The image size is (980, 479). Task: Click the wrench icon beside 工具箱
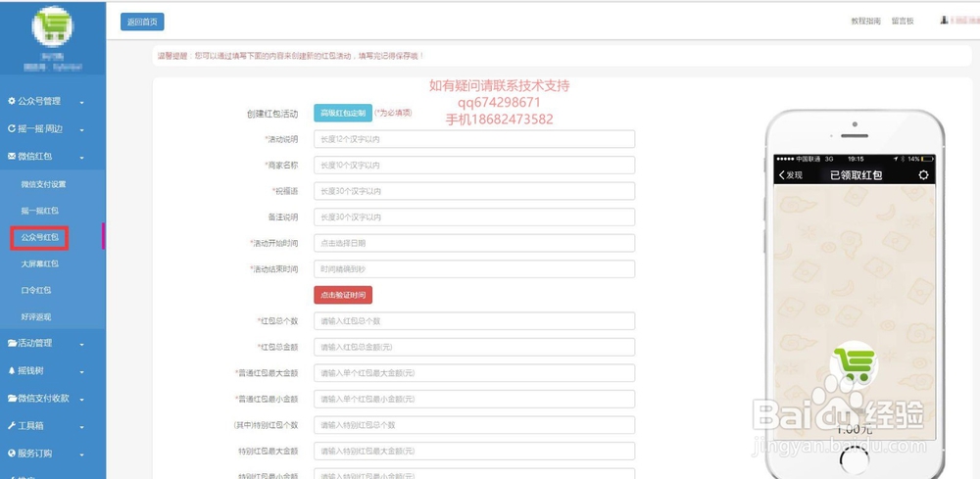point(11,426)
